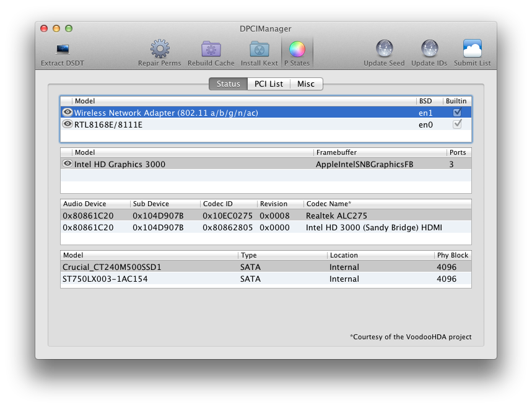Click the Update Seed globe icon
The image size is (532, 408).
click(384, 50)
